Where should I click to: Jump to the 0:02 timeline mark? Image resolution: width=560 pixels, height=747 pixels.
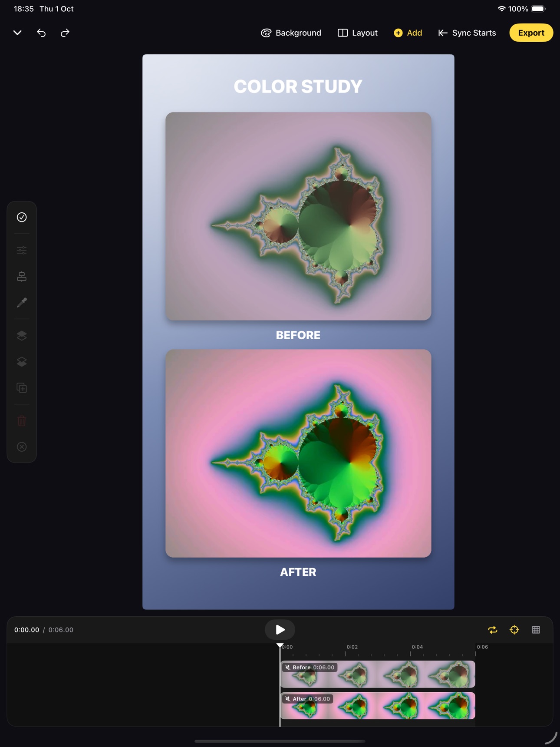(x=352, y=647)
